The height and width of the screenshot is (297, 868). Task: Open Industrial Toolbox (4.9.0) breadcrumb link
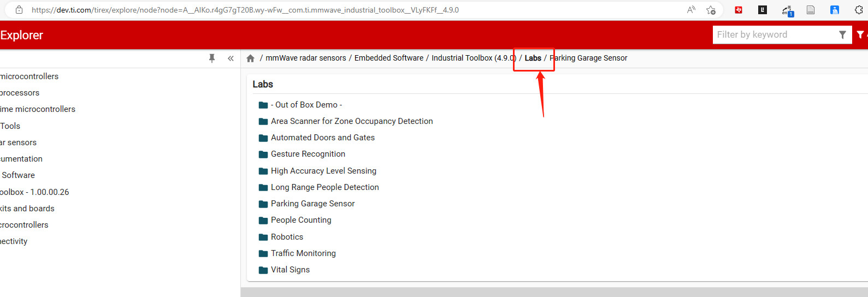click(474, 58)
